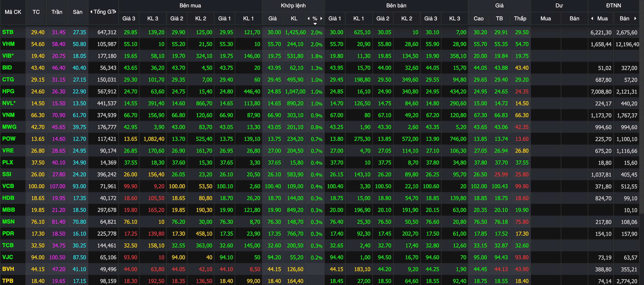644x285 pixels.
Task: Open the MSN stock symbol
Action: coord(8,222)
